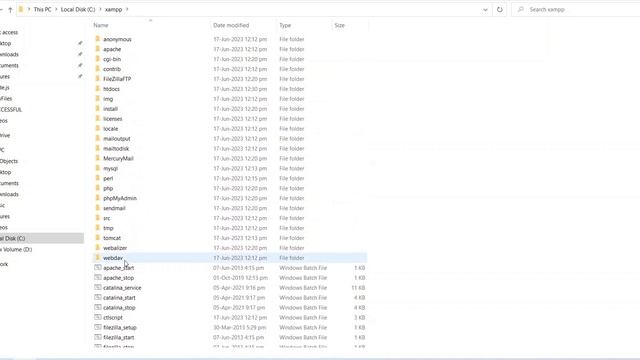Screen dimensions: 640x360
Task: Sort by the Name column header
Action: tap(101, 25)
